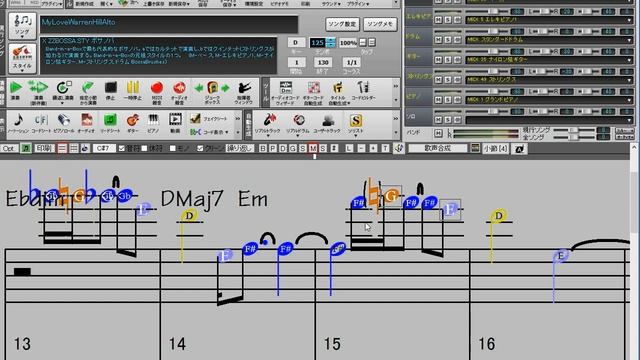Click the red MIDI record button
Image resolution: width=640 pixels, height=360 pixels.
157,87
